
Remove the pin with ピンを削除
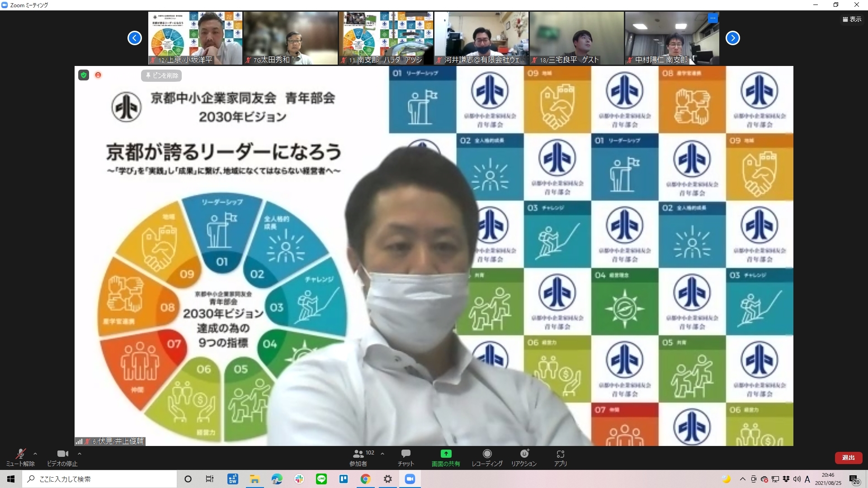161,75
